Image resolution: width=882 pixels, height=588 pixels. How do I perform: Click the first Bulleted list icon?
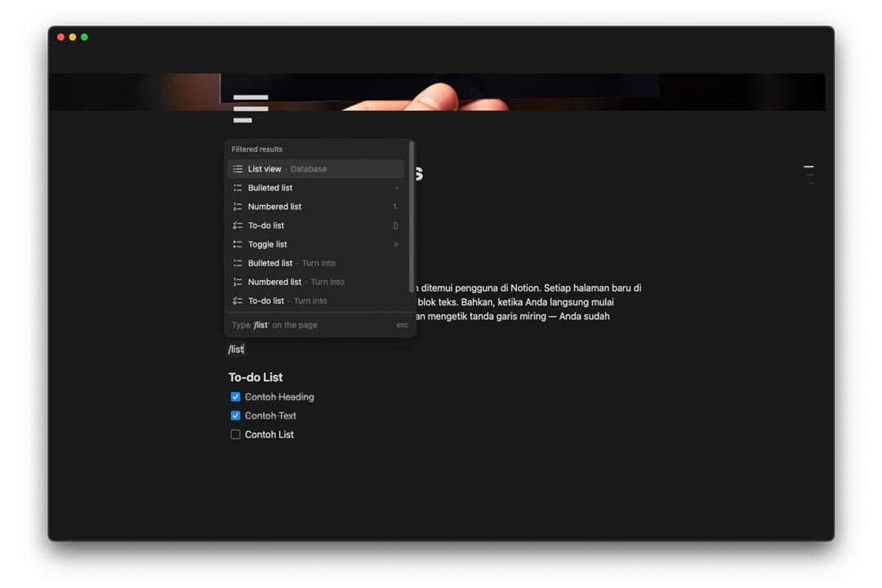[238, 188]
